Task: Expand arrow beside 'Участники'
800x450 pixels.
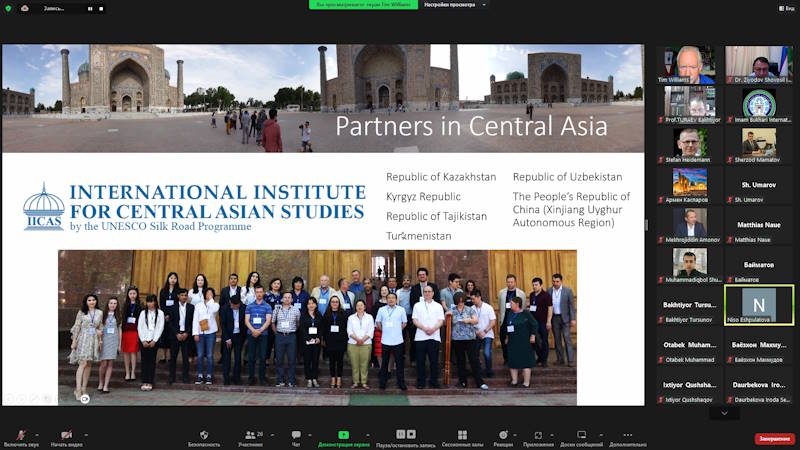Action: click(x=272, y=435)
